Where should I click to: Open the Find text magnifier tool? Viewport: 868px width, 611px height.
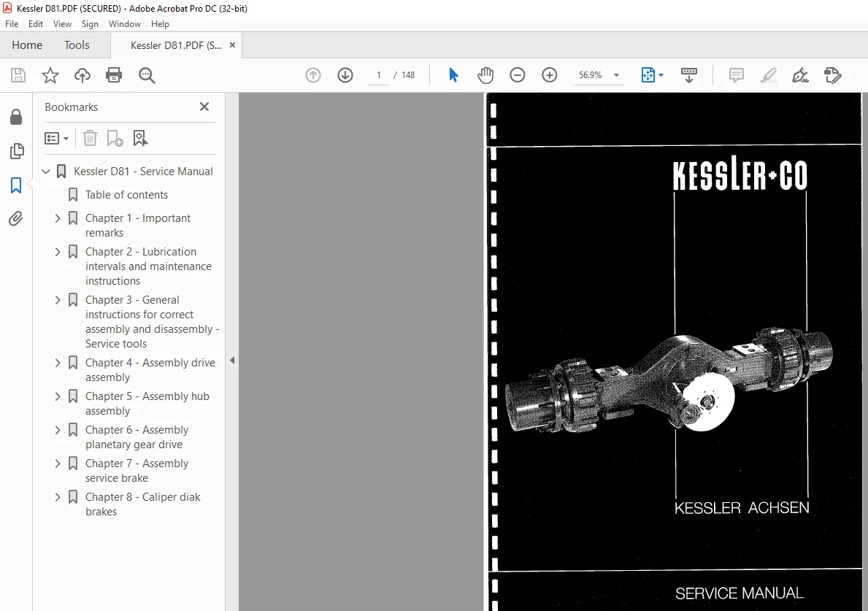[147, 75]
